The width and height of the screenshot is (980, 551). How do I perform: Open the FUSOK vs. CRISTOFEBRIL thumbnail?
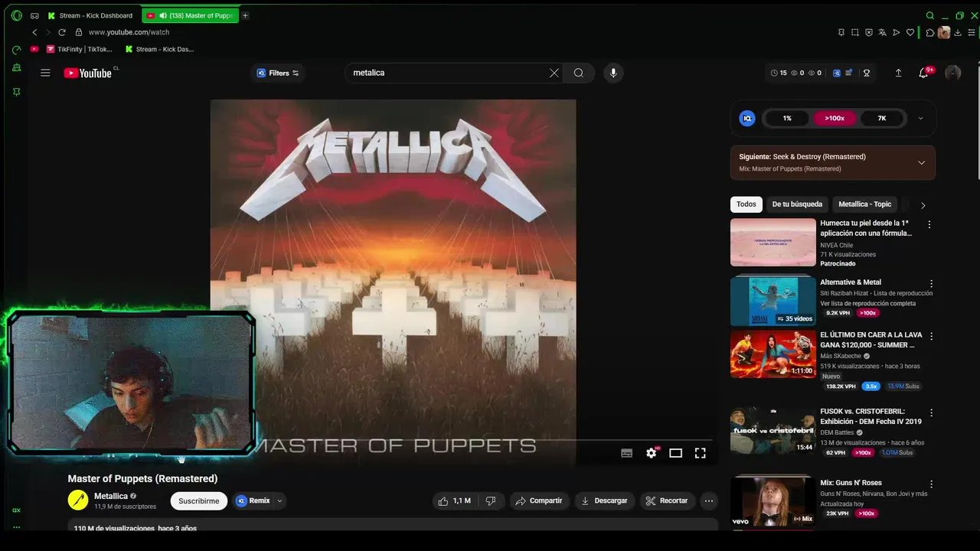[x=773, y=430]
